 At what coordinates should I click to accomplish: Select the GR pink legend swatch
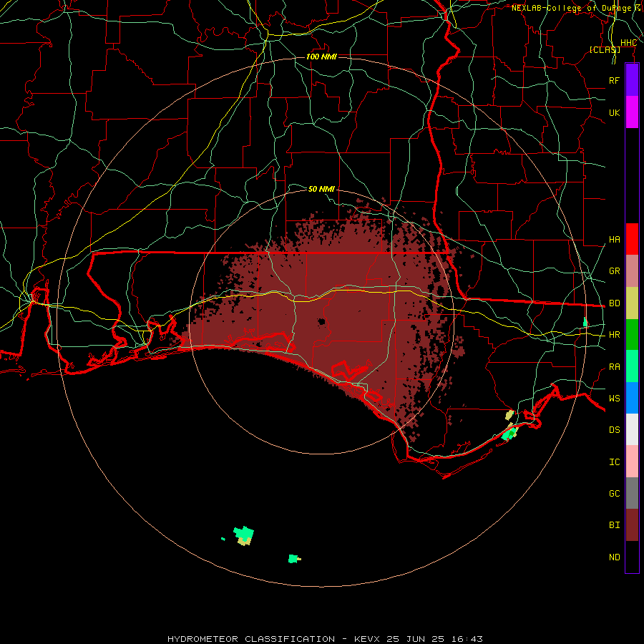(632, 271)
